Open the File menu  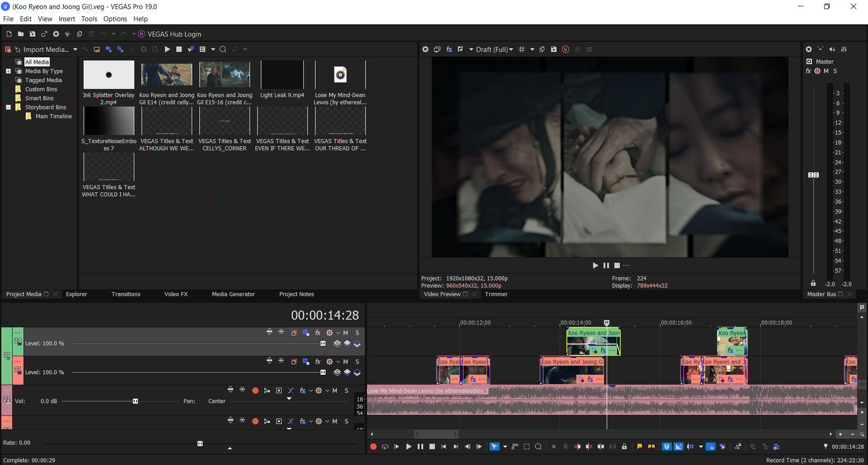click(8, 19)
